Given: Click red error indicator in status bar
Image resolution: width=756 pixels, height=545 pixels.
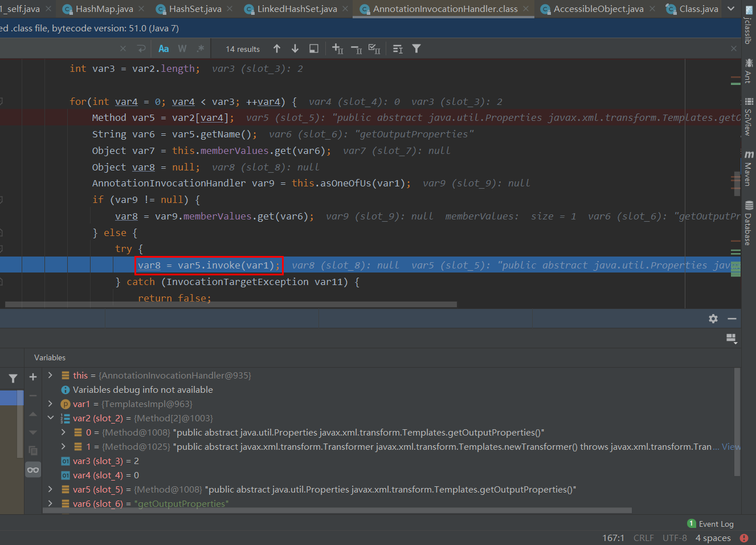Looking at the screenshot, I should click(x=744, y=538).
